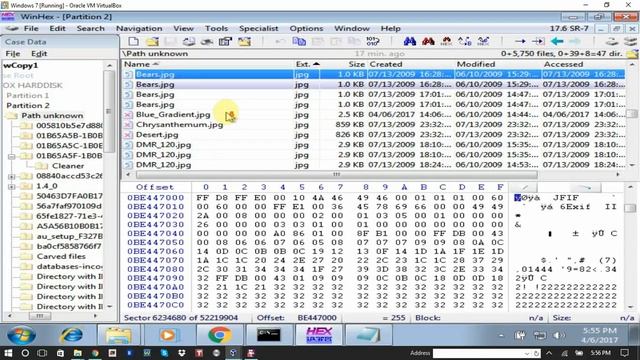The image size is (640, 360).
Task: Open the Tools menu
Action: pos(216,28)
